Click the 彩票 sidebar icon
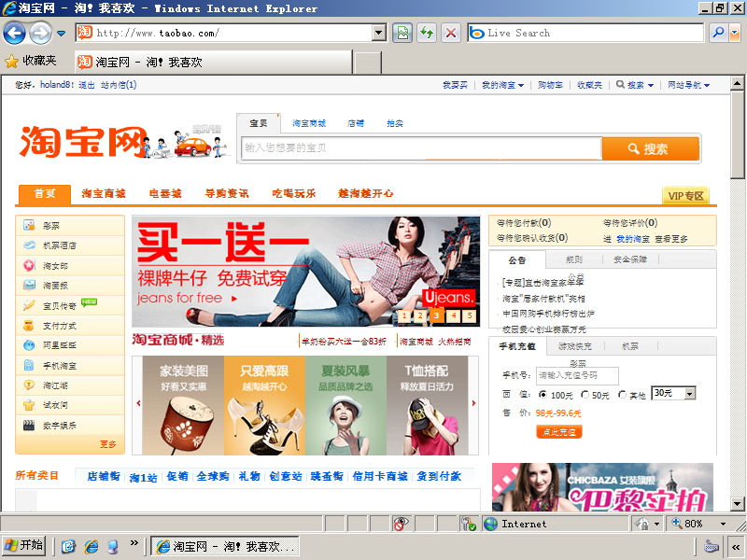The image size is (747, 560). point(29,225)
